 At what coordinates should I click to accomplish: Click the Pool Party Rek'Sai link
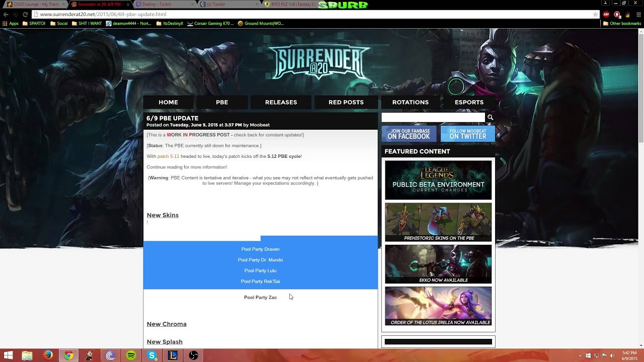click(260, 282)
